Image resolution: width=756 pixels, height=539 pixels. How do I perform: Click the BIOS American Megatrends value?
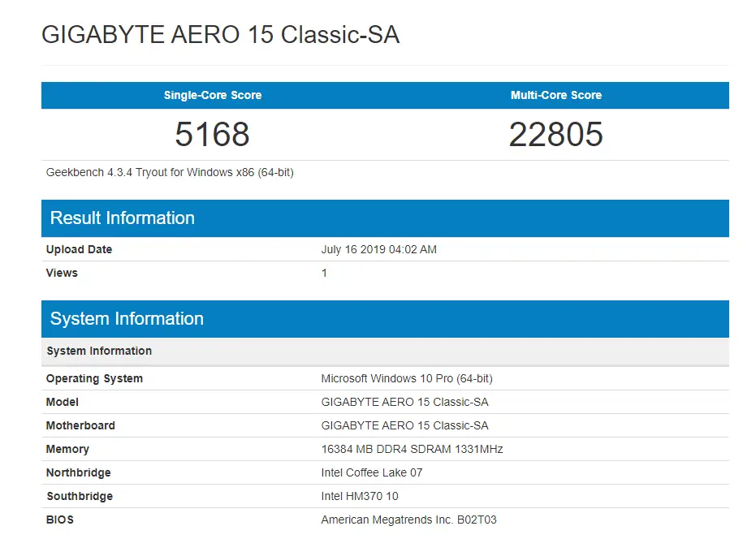point(409,520)
